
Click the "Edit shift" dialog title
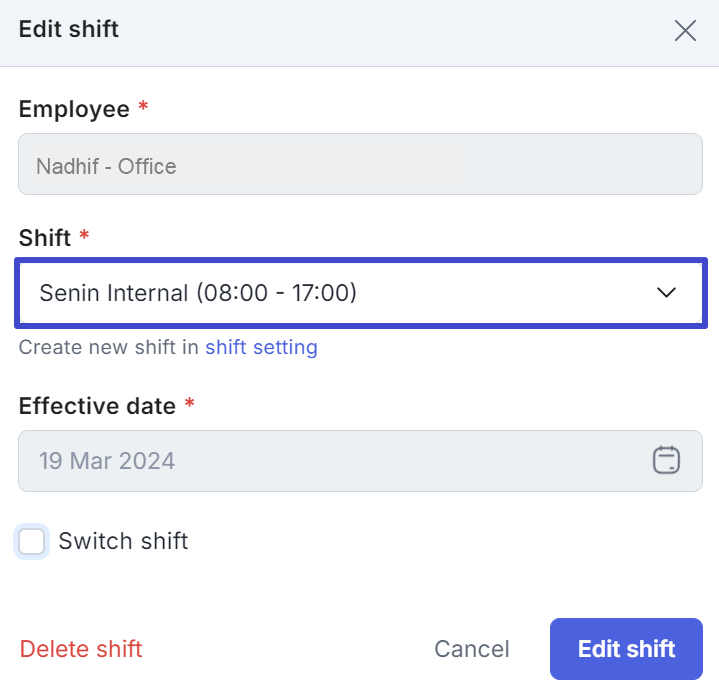(x=69, y=30)
